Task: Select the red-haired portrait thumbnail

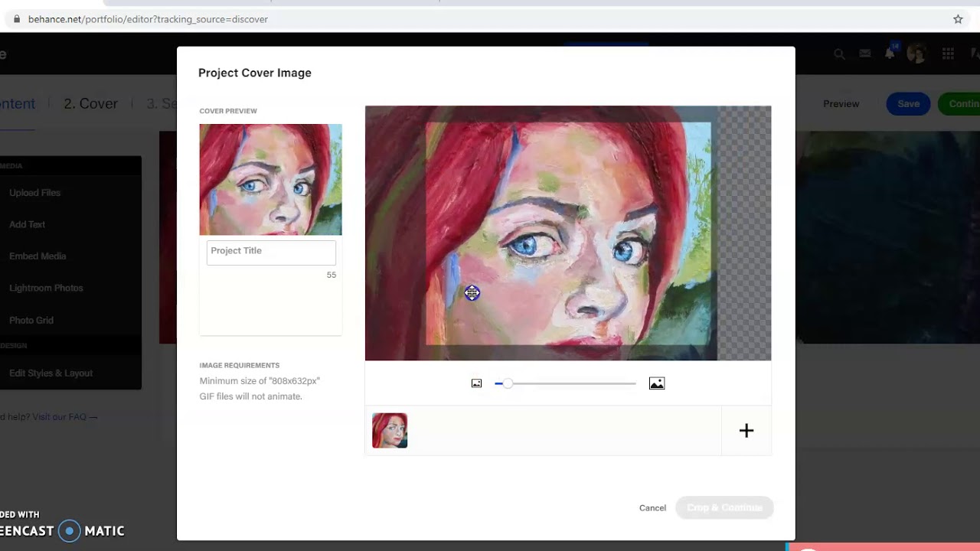Action: click(x=390, y=431)
